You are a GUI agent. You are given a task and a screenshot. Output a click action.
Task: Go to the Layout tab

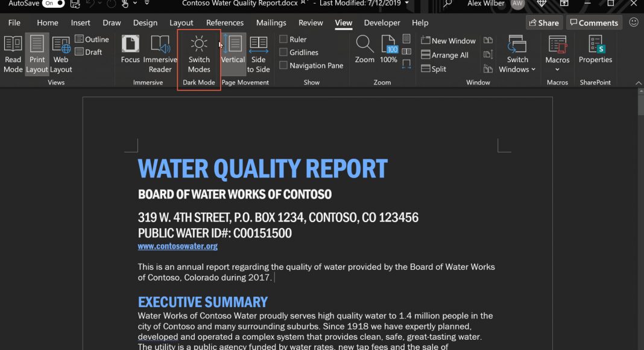pos(181,22)
